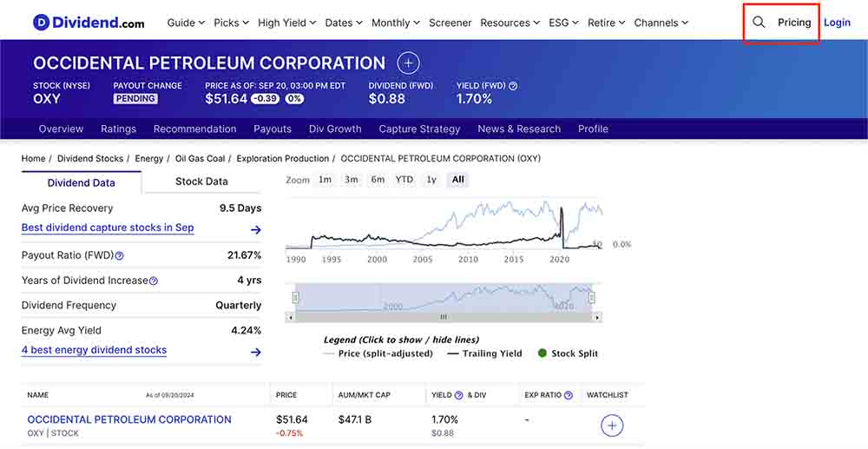Click the Yield (FWD) help icon in header
868x449 pixels.
click(513, 86)
